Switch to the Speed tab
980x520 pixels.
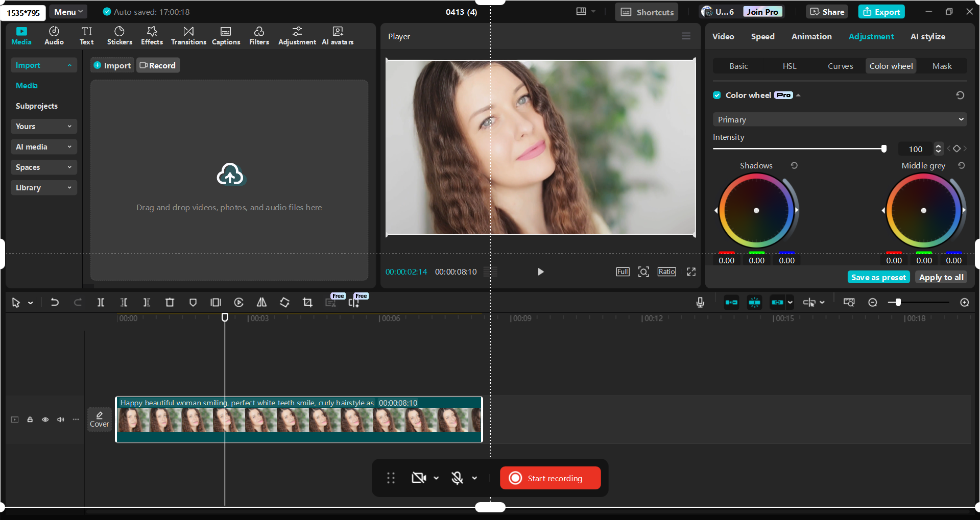[762, 36]
